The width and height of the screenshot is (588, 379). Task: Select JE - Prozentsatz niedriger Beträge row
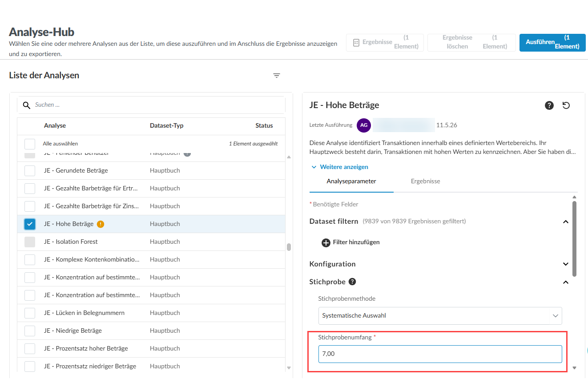(x=151, y=366)
